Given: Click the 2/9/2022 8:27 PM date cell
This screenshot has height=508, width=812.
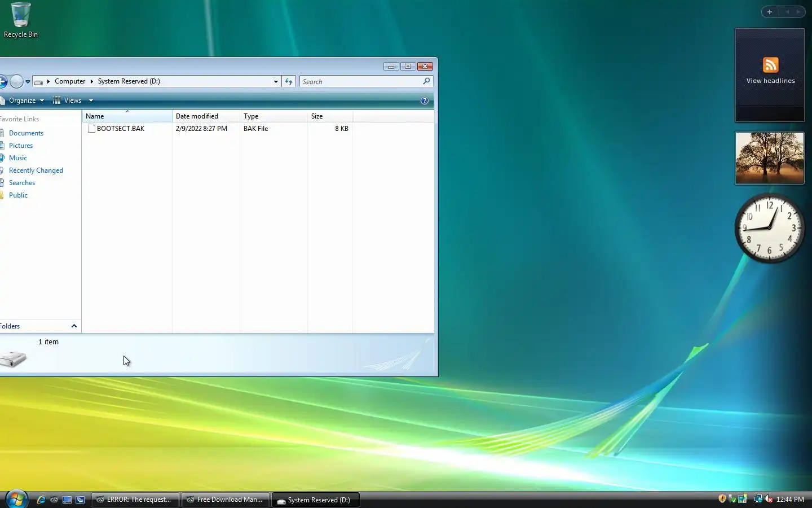Looking at the screenshot, I should (x=201, y=129).
